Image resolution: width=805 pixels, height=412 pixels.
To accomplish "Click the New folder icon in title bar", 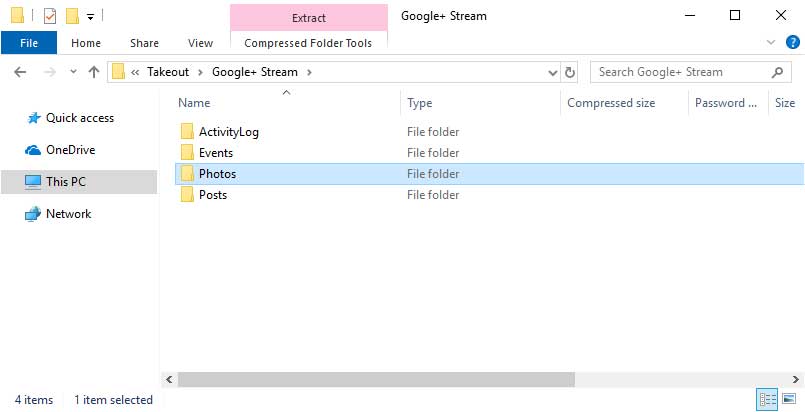I will click(72, 16).
